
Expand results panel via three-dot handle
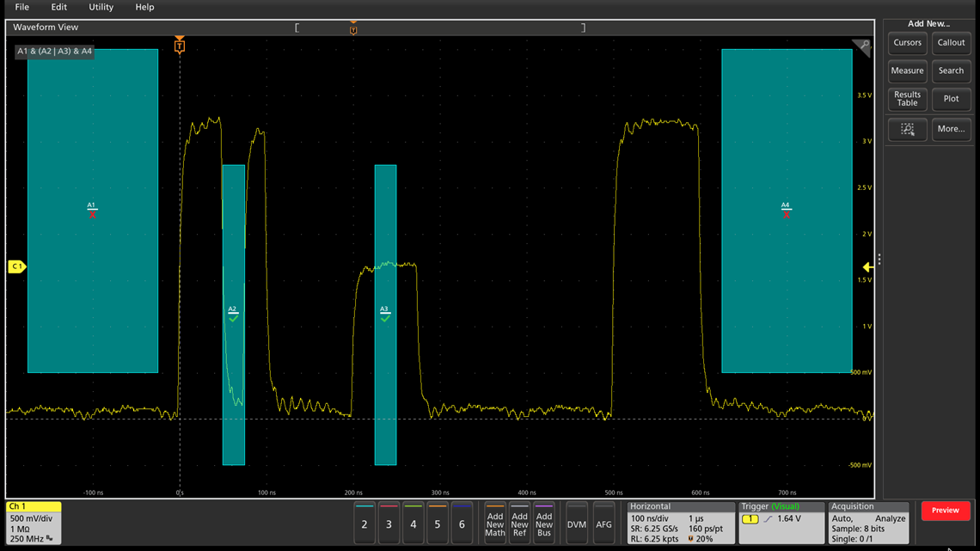(879, 260)
